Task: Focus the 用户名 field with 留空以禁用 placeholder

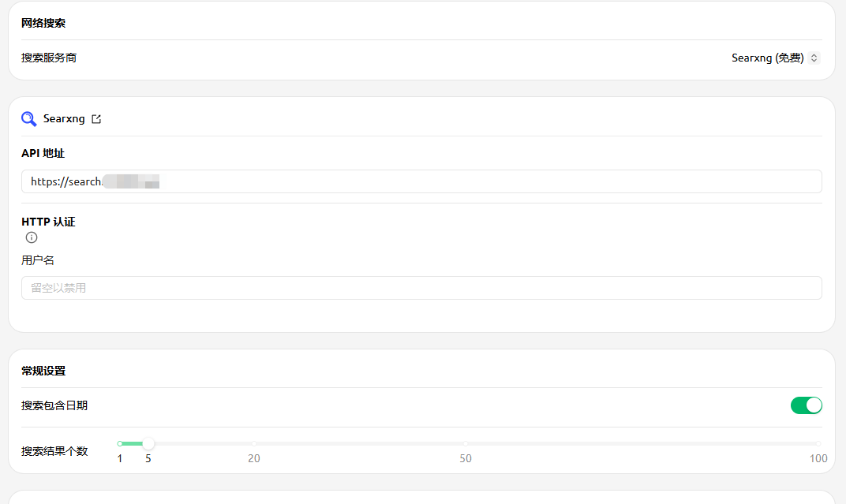Action: 421,288
